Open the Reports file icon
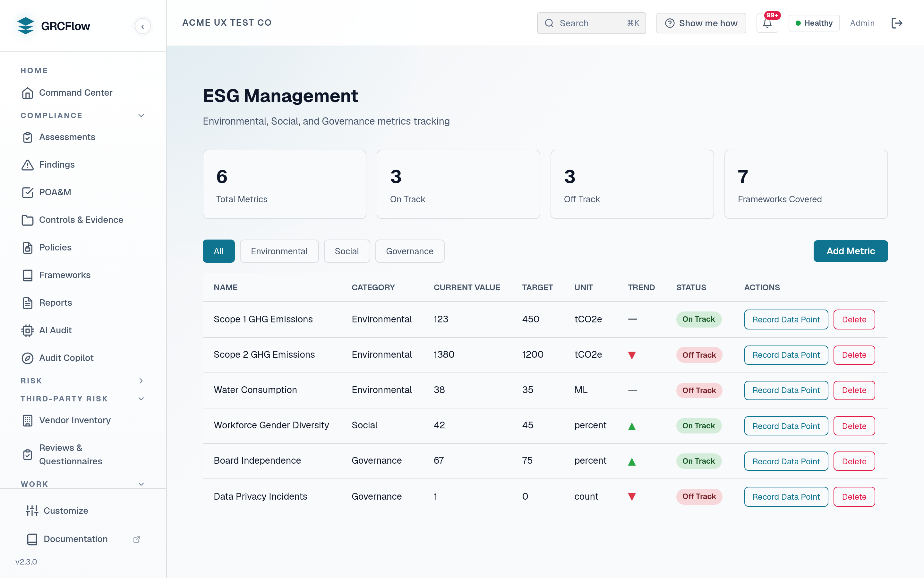 click(x=28, y=303)
